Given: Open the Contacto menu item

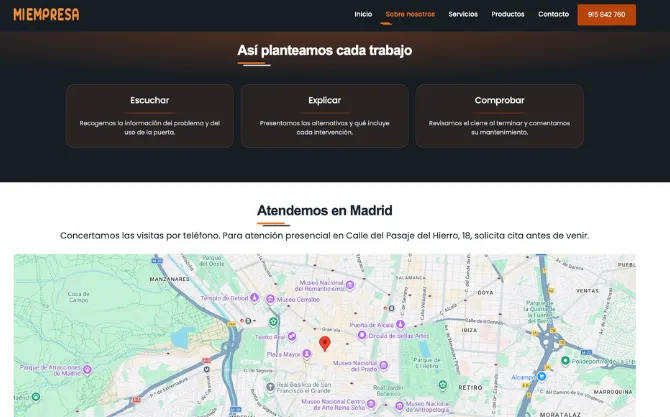Looking at the screenshot, I should point(553,14).
